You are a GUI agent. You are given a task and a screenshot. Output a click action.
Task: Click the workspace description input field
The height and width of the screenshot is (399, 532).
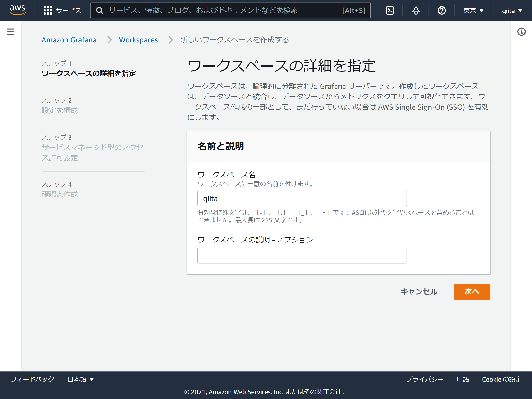302,256
